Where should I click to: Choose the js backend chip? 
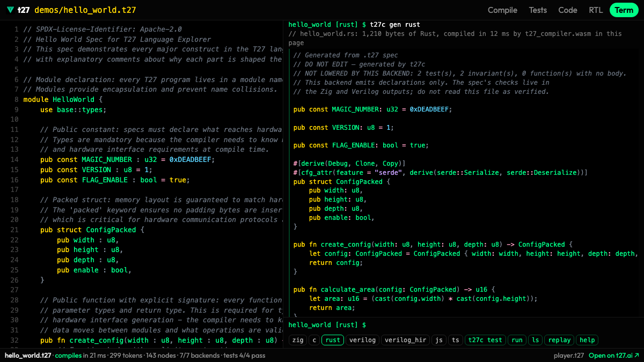point(438,340)
